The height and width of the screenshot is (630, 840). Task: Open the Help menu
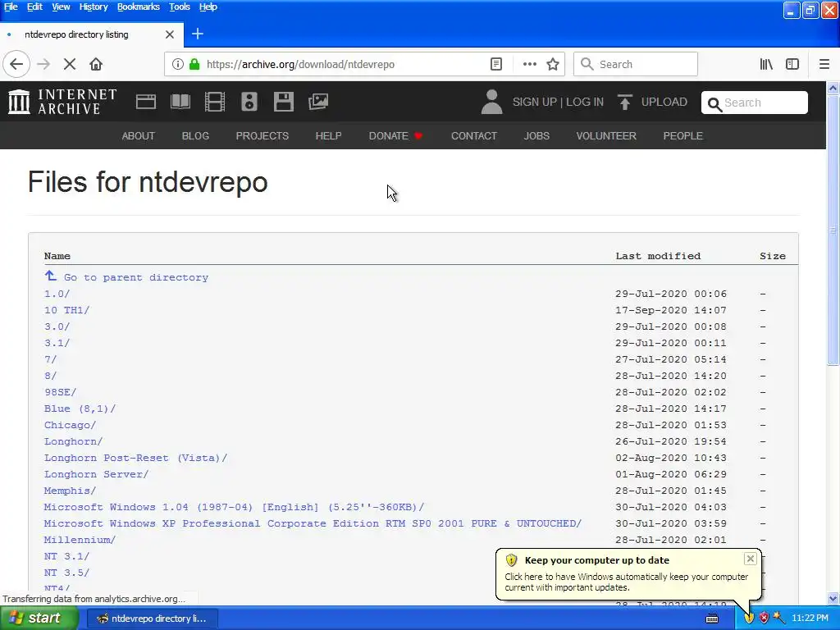pyautogui.click(x=208, y=7)
